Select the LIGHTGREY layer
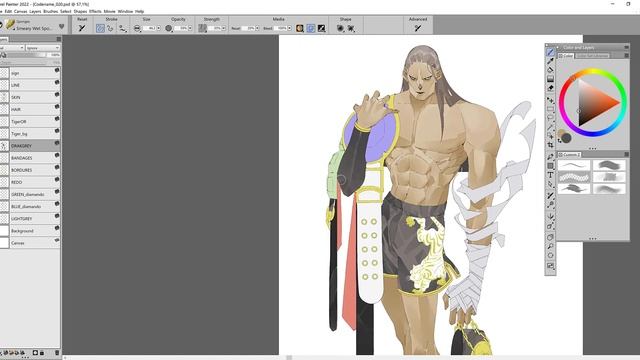The width and height of the screenshot is (640, 360). click(30, 219)
